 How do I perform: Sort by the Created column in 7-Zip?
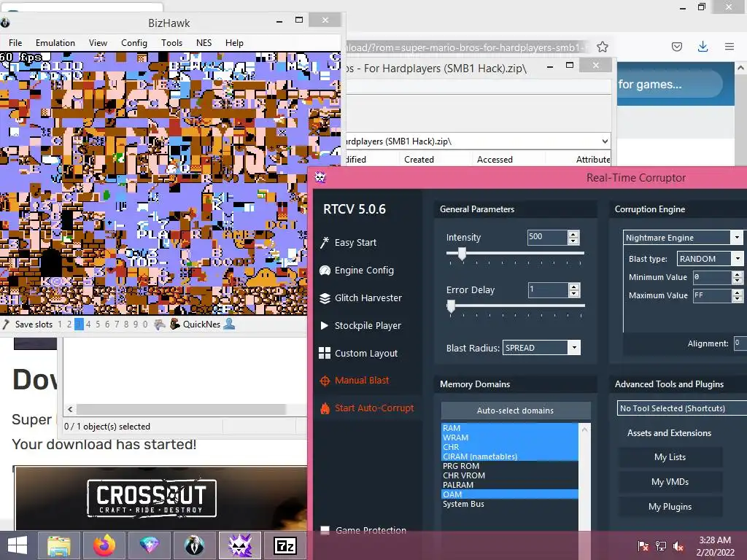(419, 160)
